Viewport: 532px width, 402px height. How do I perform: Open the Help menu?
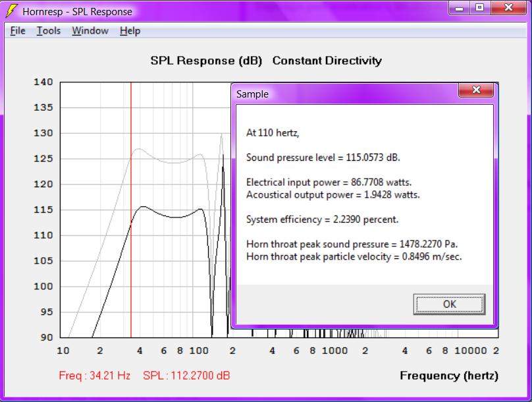coord(130,31)
